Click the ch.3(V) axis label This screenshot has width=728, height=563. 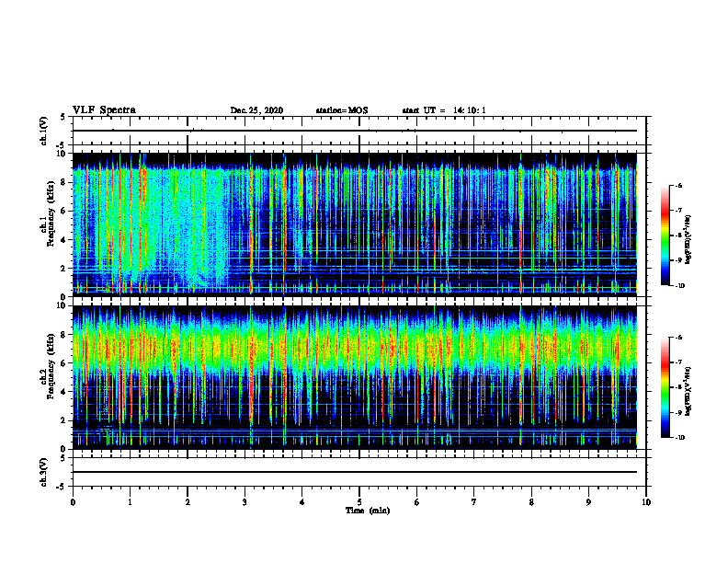pyautogui.click(x=44, y=472)
